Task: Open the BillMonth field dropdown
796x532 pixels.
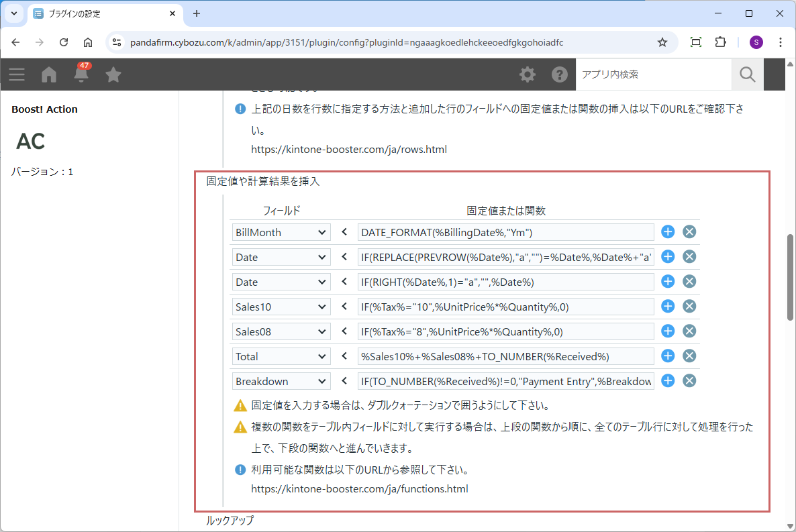Action: (x=281, y=233)
